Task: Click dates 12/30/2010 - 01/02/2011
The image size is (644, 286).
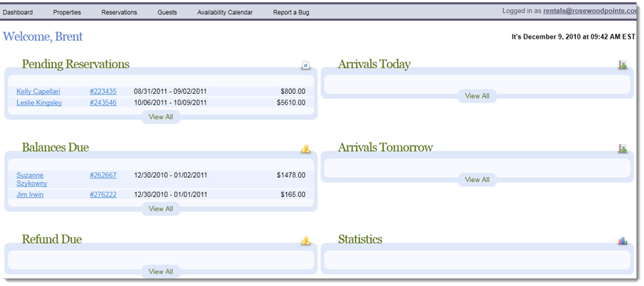Action: [x=170, y=176]
